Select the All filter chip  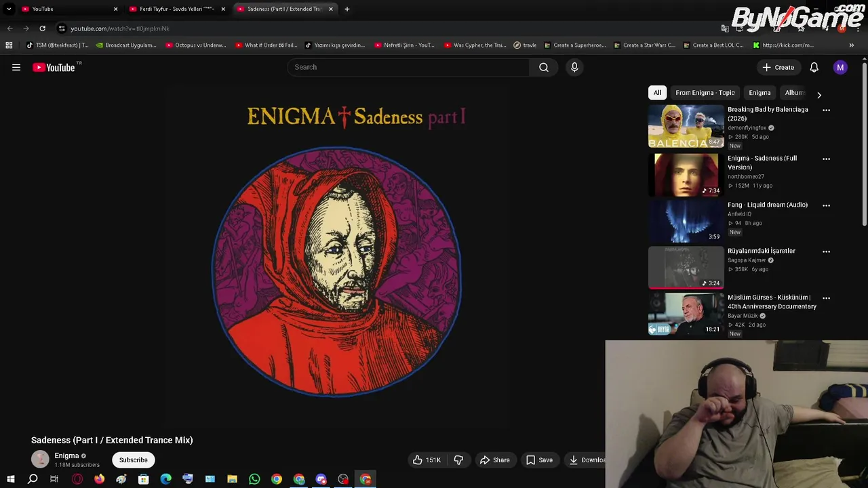657,93
